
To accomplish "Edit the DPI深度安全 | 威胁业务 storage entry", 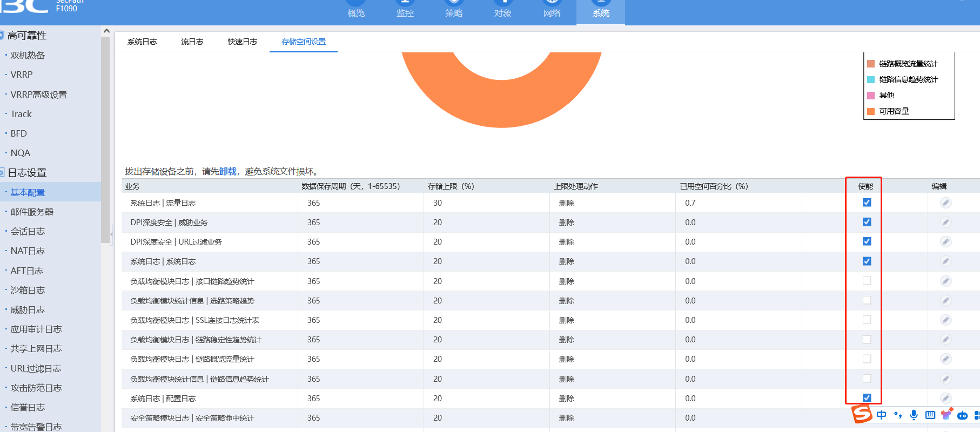I will 945,222.
